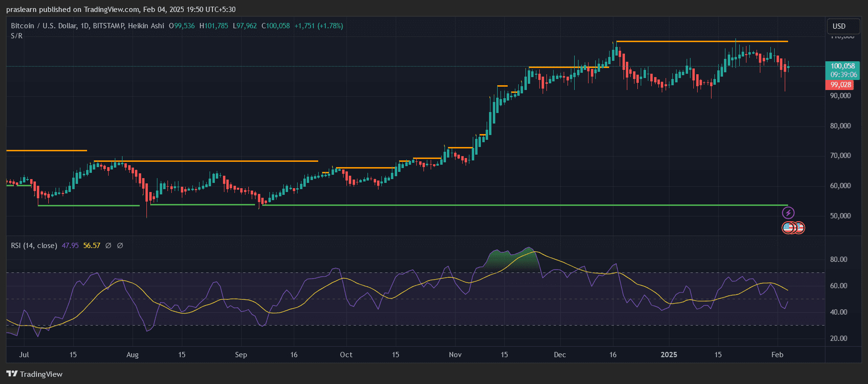Click the red 99,028 price label
This screenshot has height=384, width=868.
[x=840, y=85]
